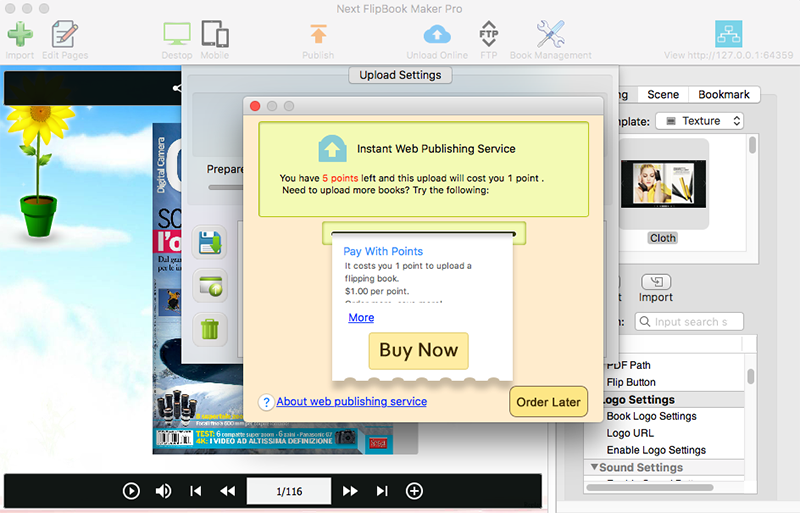The width and height of the screenshot is (800, 513).
Task: Open the More link under Pay With Points
Action: pos(361,317)
